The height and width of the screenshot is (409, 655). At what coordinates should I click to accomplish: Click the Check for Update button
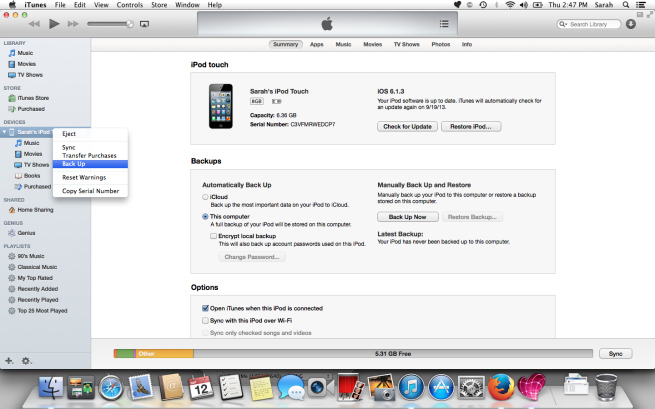pyautogui.click(x=407, y=126)
